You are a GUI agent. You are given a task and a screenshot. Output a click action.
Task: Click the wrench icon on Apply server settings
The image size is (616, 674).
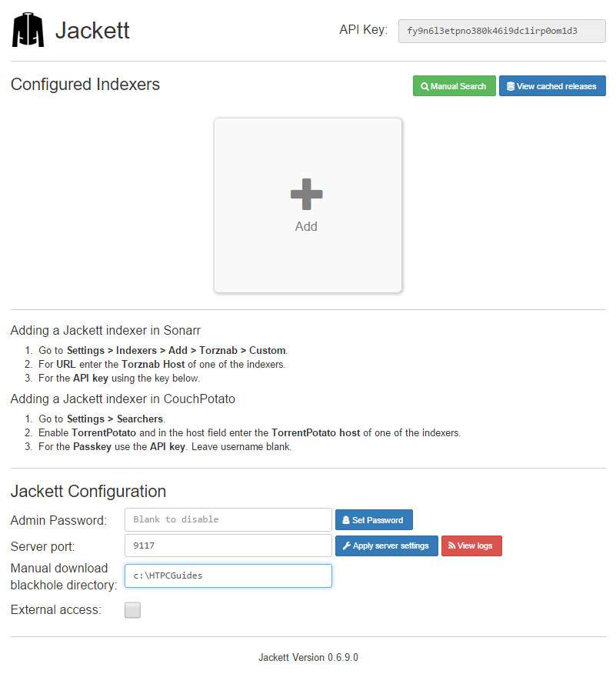tap(346, 546)
